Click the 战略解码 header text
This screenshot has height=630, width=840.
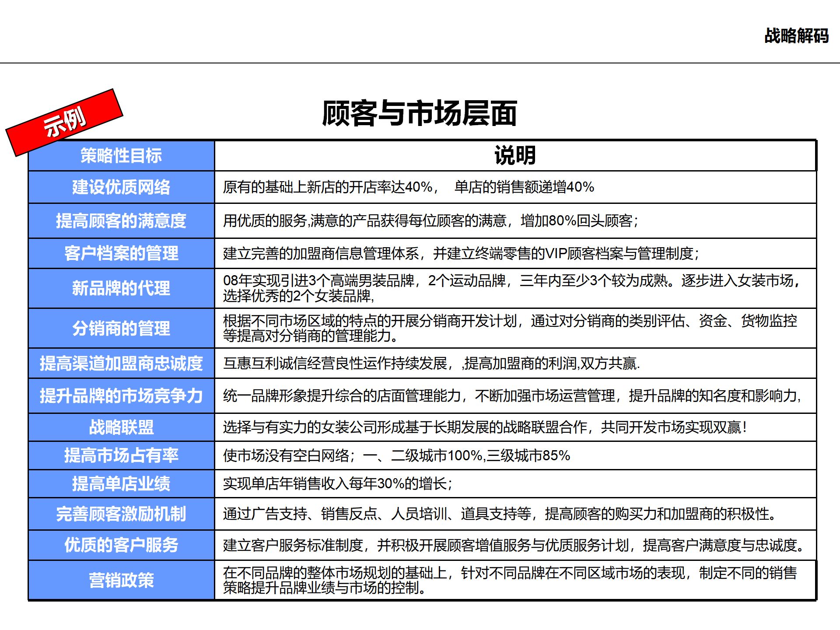[796, 36]
